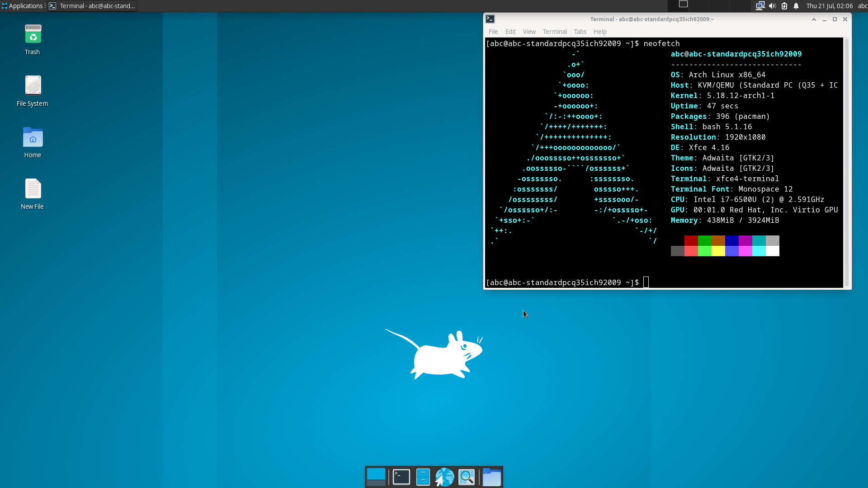The image size is (868, 488).
Task: Launch web browser from the dock
Action: coord(444,477)
